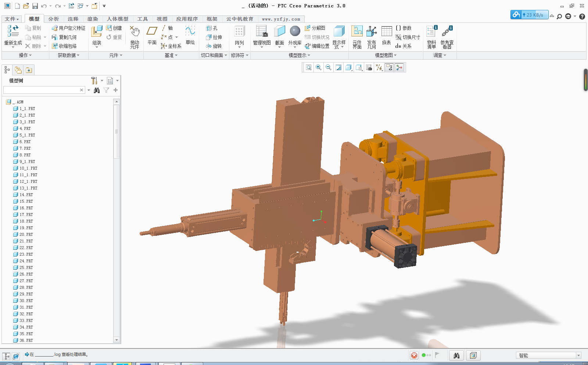588x365 pixels.
Task: Select the 组装 (Assemble) tool
Action: click(x=97, y=32)
